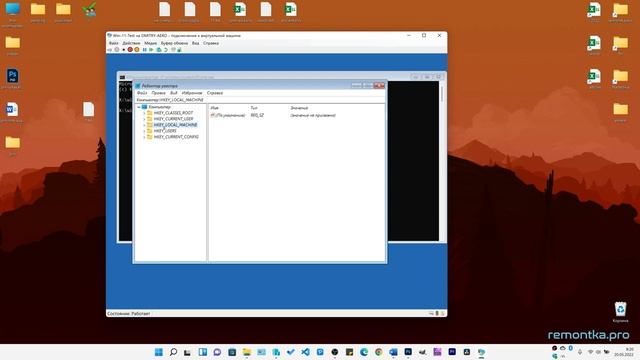Screen dimensions: 640x360
Task: Click the Enhanced session toolbar icon
Action: pos(173,50)
